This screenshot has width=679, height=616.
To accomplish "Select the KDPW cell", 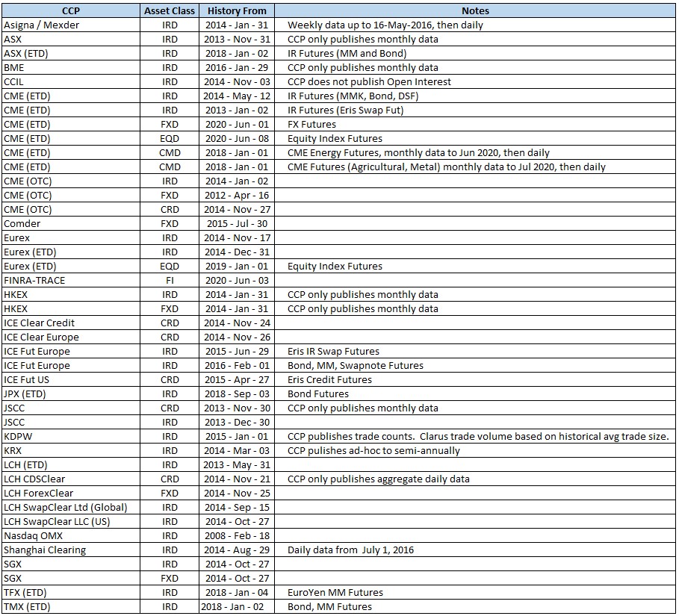I will tap(70, 436).
